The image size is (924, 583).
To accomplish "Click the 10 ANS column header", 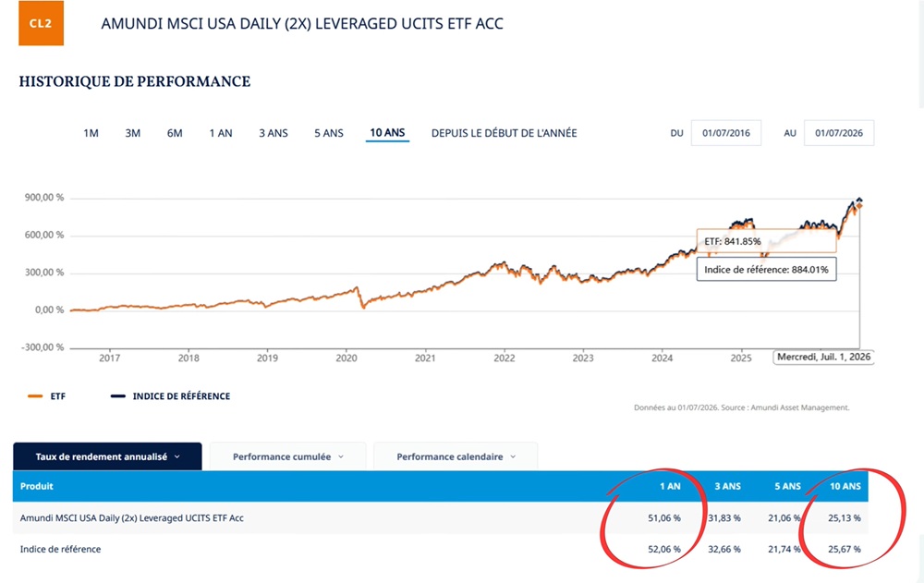I will point(845,486).
